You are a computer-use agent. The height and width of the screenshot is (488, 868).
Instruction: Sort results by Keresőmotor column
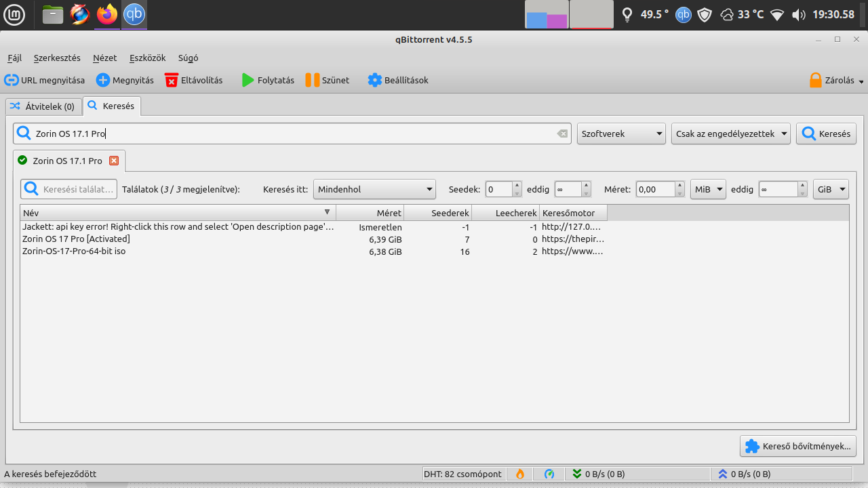point(573,213)
